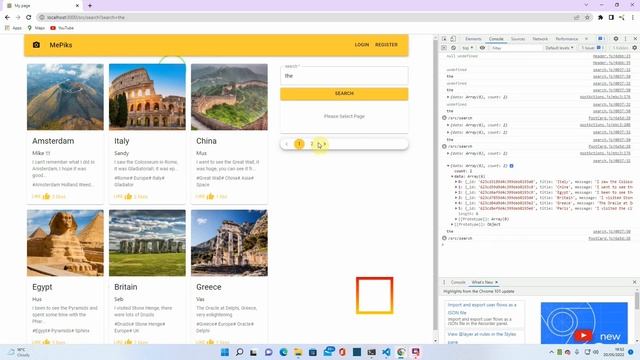Open the new tab plus button

coord(90,6)
